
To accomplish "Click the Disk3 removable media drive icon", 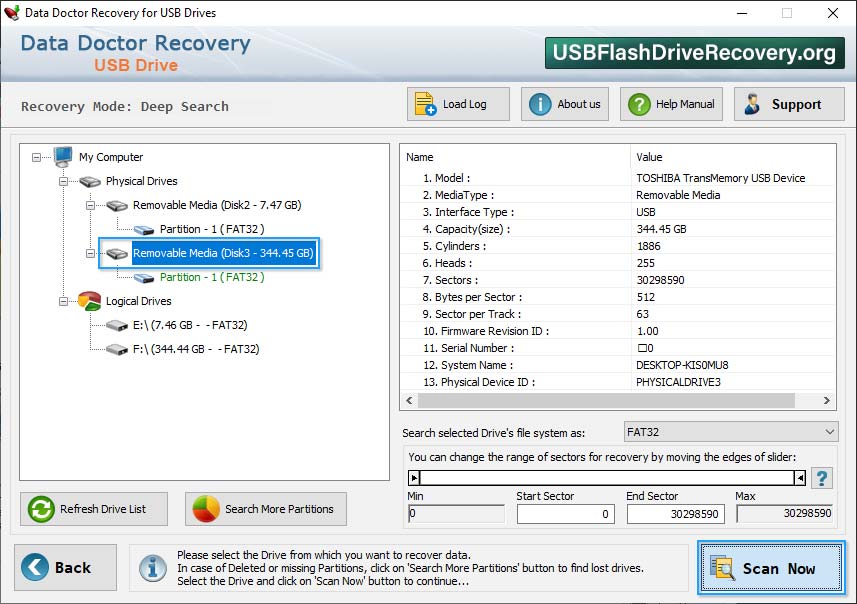I will tap(117, 254).
